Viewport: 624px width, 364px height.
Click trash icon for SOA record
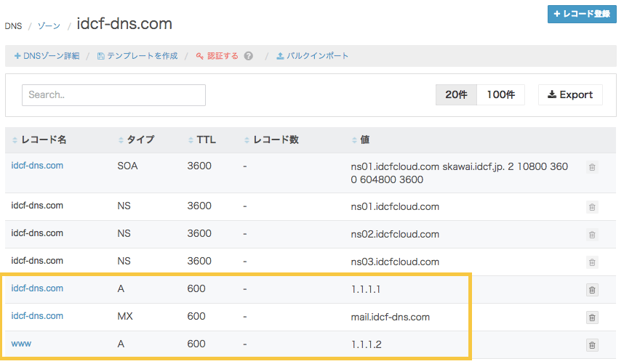tap(592, 167)
